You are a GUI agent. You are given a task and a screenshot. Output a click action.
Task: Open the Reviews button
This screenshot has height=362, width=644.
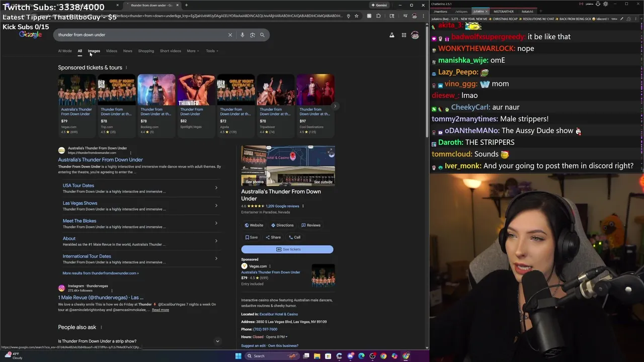(x=311, y=225)
